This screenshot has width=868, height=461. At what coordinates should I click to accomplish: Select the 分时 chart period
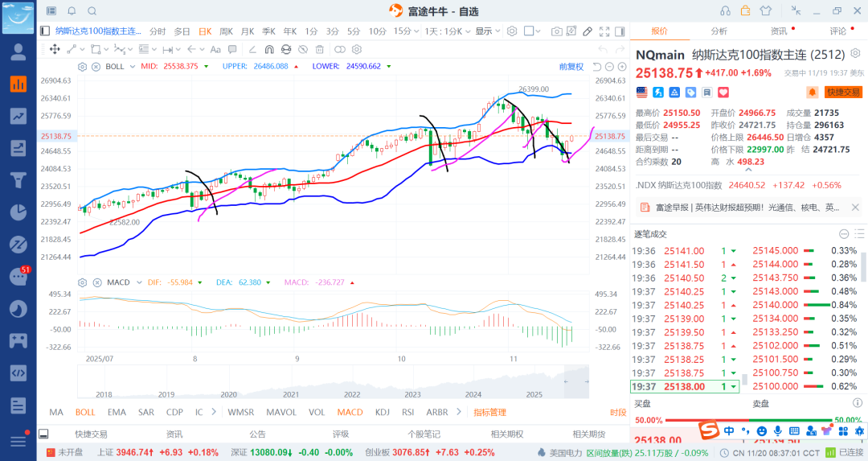[x=158, y=31]
